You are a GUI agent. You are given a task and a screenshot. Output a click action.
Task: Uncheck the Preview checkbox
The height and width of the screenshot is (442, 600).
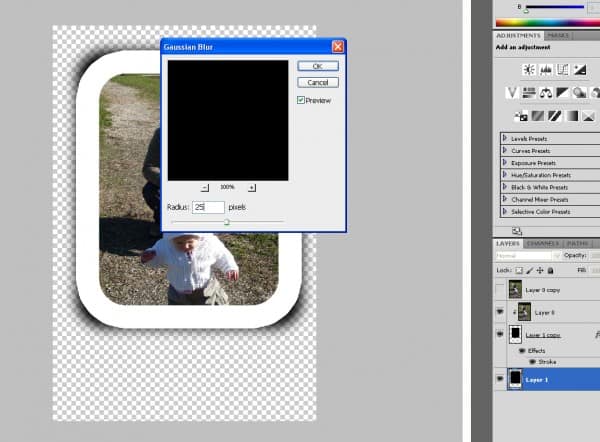(x=301, y=100)
